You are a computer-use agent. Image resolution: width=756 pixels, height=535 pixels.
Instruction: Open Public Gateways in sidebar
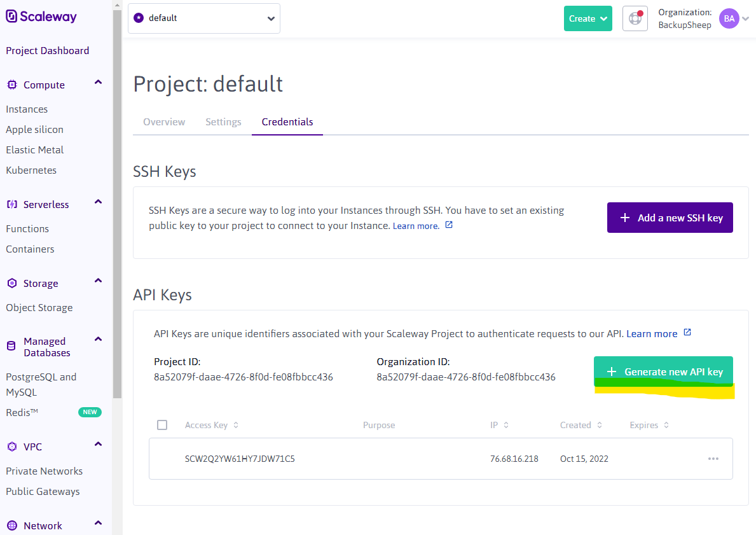coord(43,492)
